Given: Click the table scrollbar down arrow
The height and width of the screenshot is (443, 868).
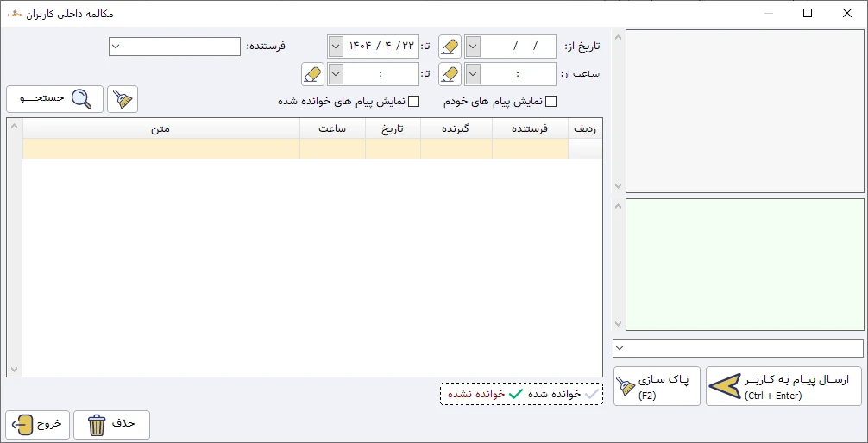Looking at the screenshot, I should tap(15, 369).
